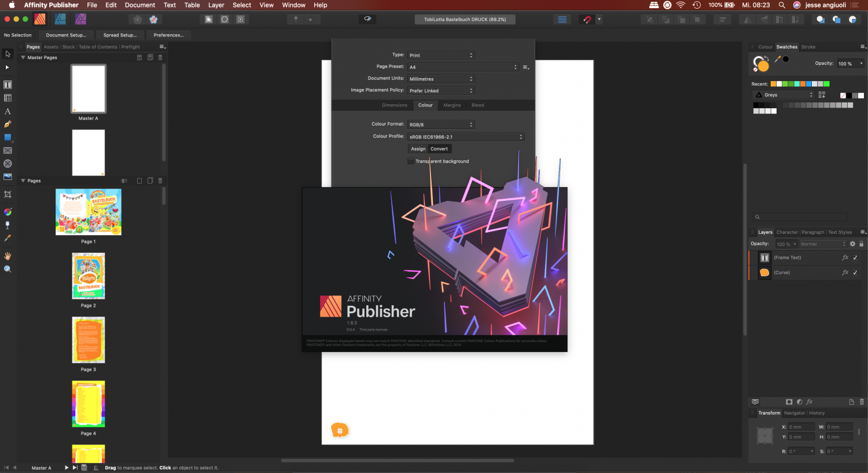Add new layer with page icon
The image size is (868, 473).
point(852,402)
